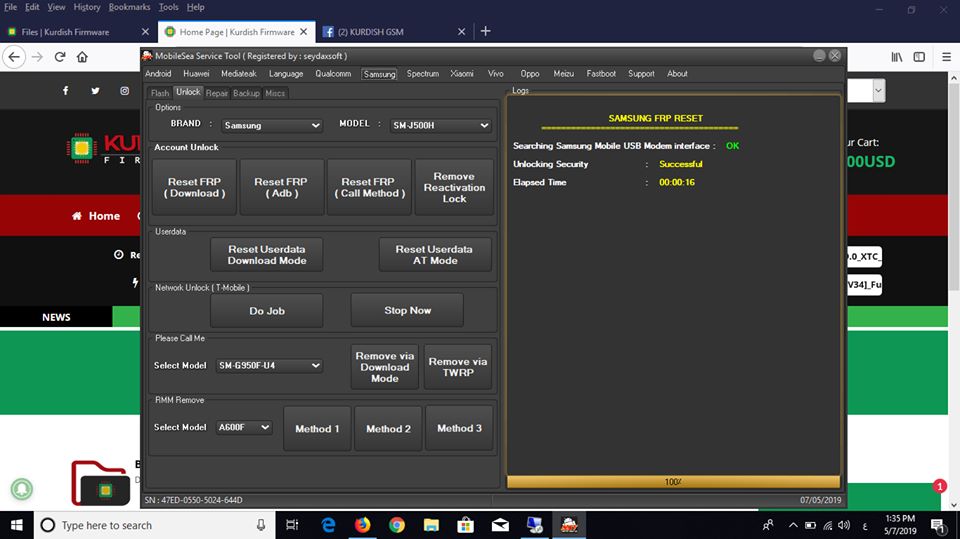Toggle Firefox sidebar icon
Image resolution: width=960 pixels, height=539 pixels.
coord(919,57)
